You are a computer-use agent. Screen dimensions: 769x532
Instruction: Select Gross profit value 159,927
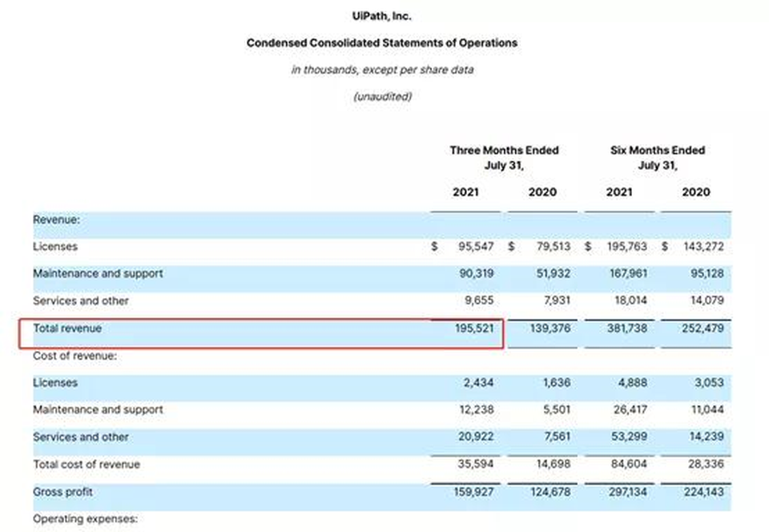473,492
